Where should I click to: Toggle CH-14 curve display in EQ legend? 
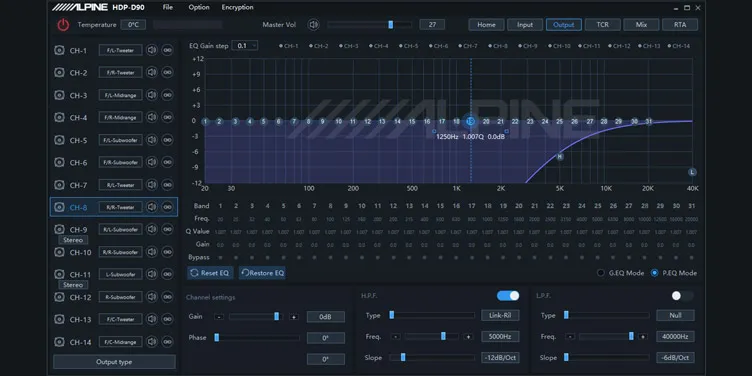tap(678, 46)
